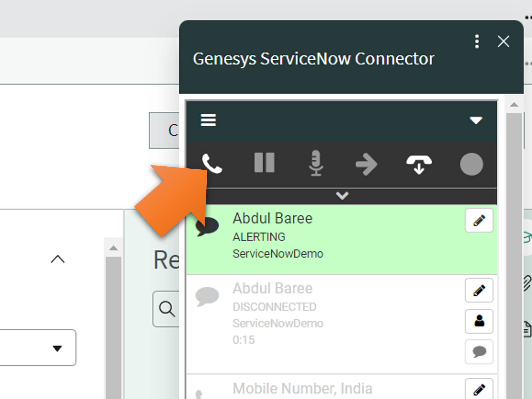Click the disconnected chat bubble icon
The image size is (532, 399).
tap(207, 296)
